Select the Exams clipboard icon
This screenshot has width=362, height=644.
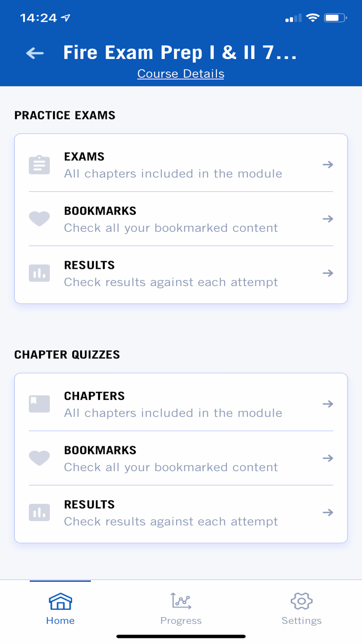[x=39, y=164]
